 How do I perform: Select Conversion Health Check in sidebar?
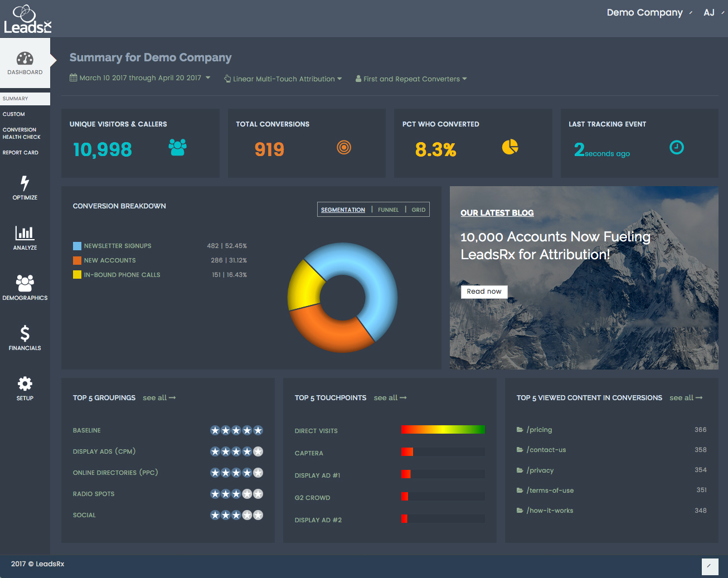pyautogui.click(x=22, y=133)
